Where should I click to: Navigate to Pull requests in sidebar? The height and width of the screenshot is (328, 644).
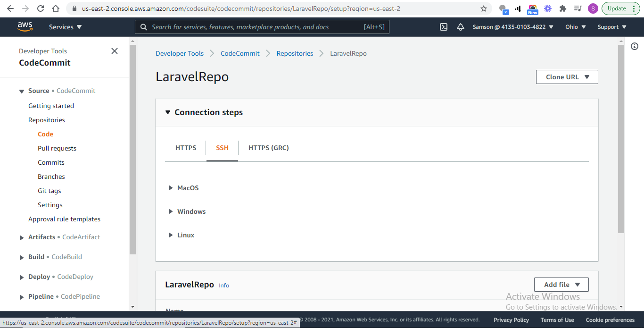tap(57, 148)
